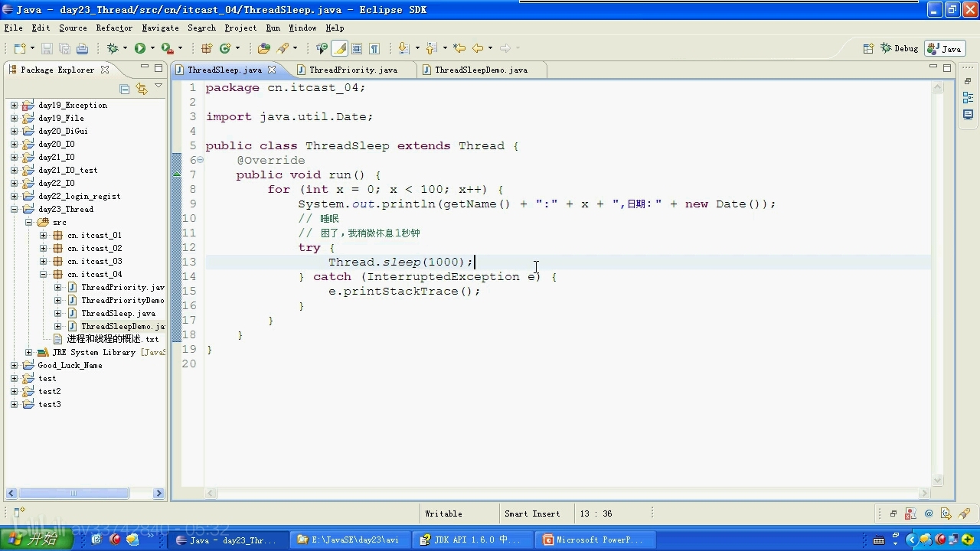Open the Refactor menu

(x=114, y=28)
